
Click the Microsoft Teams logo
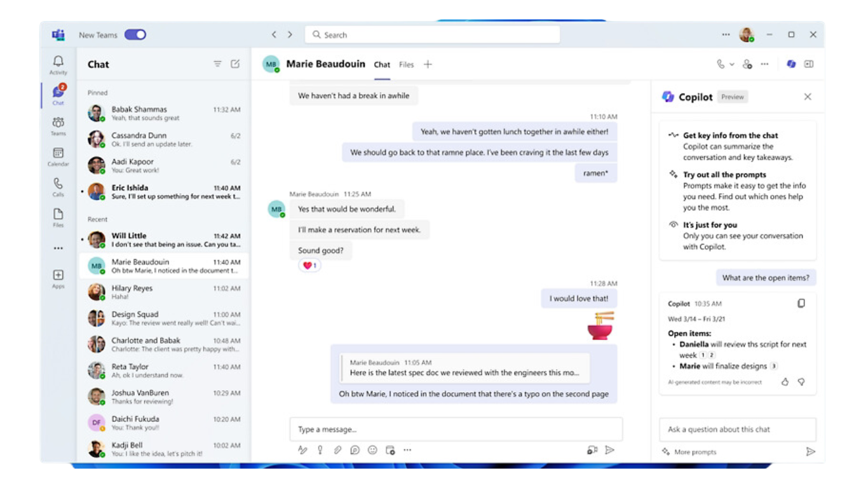point(58,35)
